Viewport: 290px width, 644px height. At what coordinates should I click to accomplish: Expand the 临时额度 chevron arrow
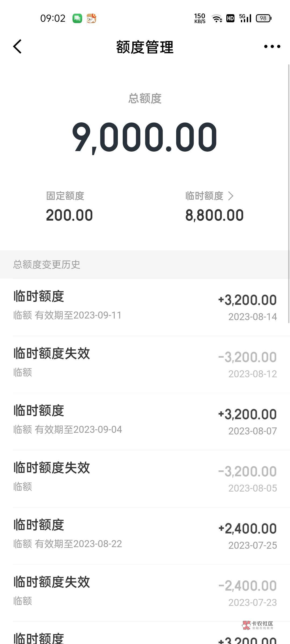(x=231, y=196)
